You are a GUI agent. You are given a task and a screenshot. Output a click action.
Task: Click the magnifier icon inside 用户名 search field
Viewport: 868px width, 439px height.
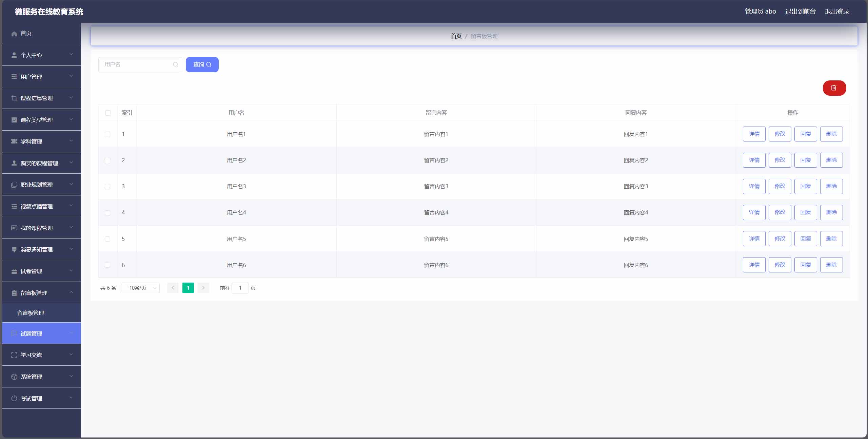[175, 64]
